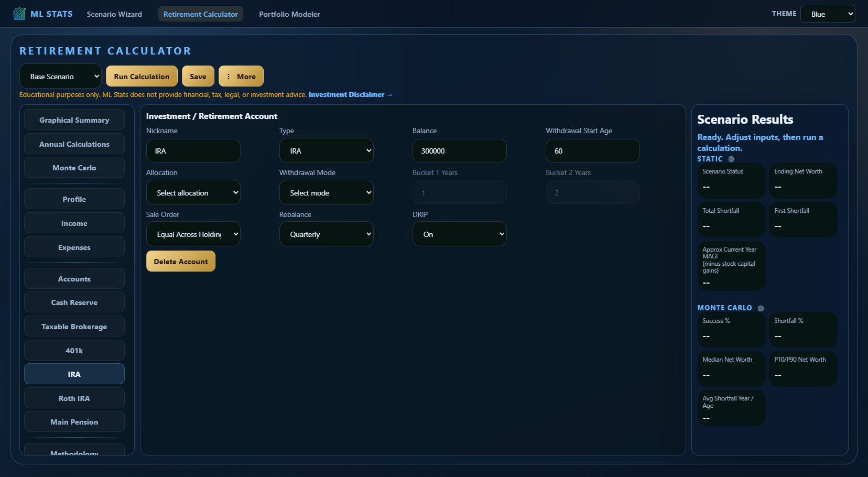The width and height of the screenshot is (868, 477).
Task: Select the IRA account in sidebar
Action: (74, 374)
